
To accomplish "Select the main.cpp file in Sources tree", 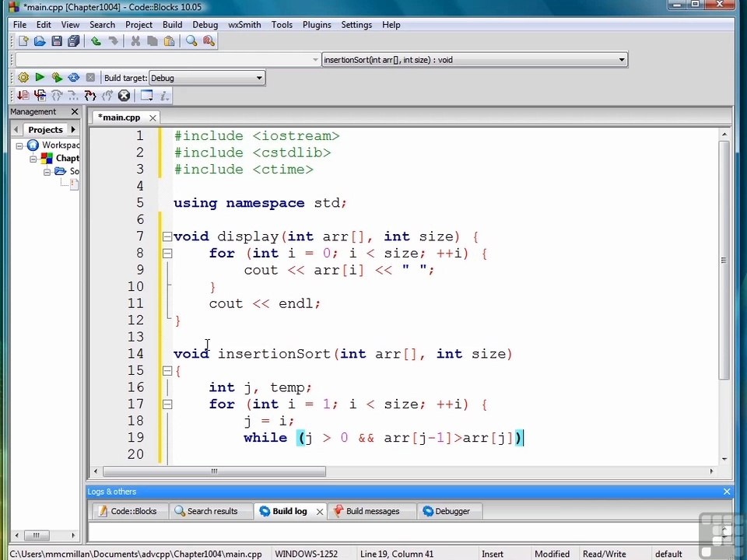I will (74, 185).
